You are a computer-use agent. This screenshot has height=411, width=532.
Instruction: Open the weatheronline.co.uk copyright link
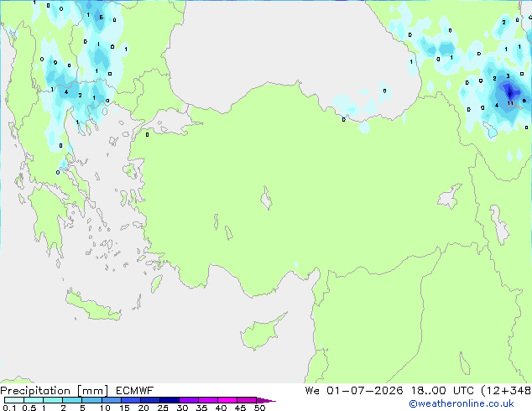[462, 403]
